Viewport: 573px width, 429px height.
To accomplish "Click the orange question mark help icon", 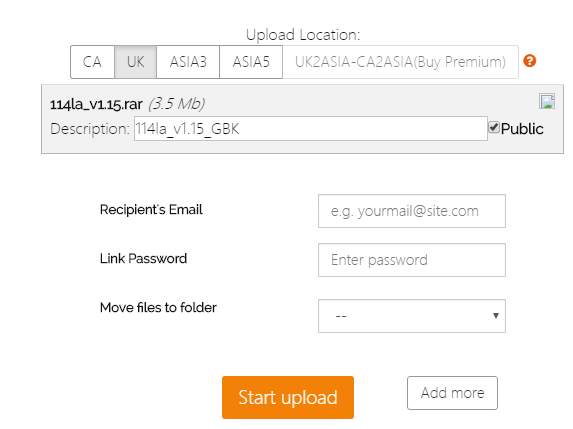I will pyautogui.click(x=530, y=61).
